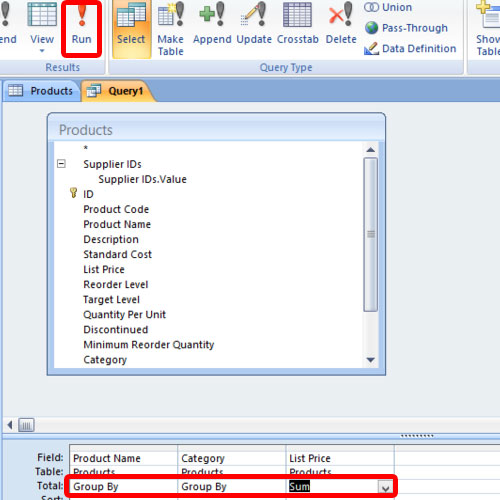Choose the Crosstab query type
The height and width of the screenshot is (500, 500).
point(298,24)
